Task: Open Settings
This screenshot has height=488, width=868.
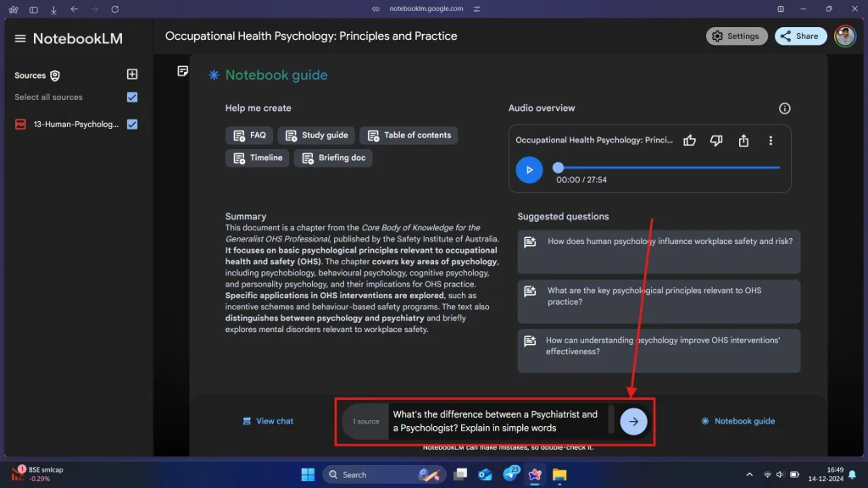Action: pos(737,36)
